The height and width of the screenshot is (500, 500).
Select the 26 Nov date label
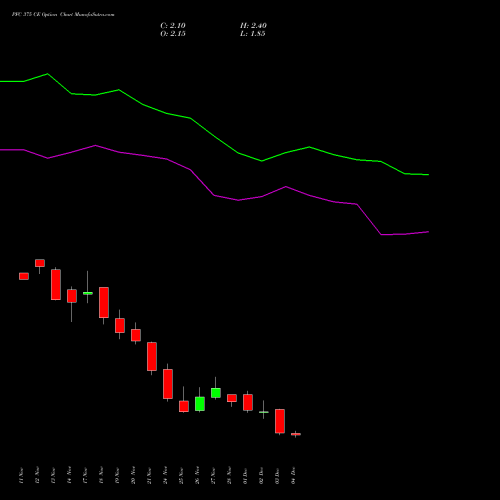coord(197,475)
